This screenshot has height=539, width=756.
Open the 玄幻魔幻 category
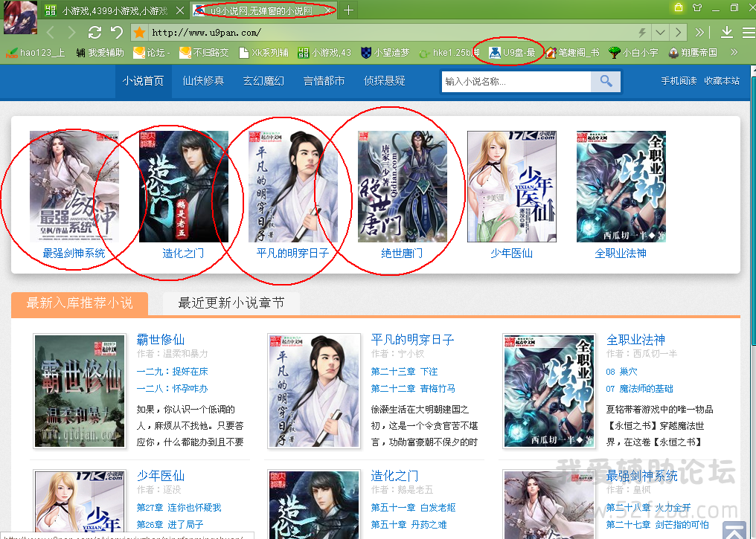(x=263, y=81)
